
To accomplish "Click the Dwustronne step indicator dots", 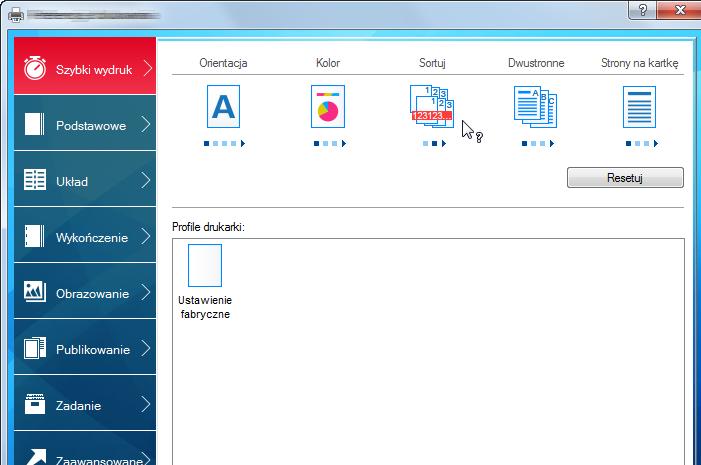I will (x=538, y=144).
